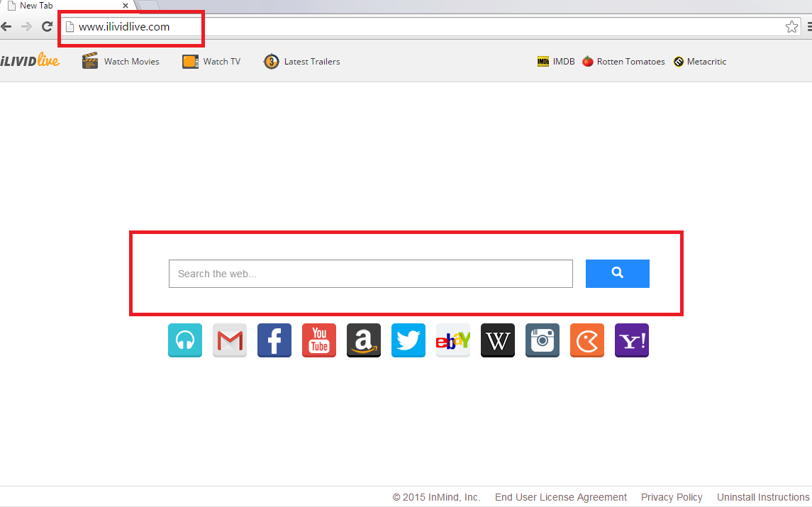The image size is (812, 507).
Task: Open the orange Pac-Man games icon
Action: click(587, 341)
